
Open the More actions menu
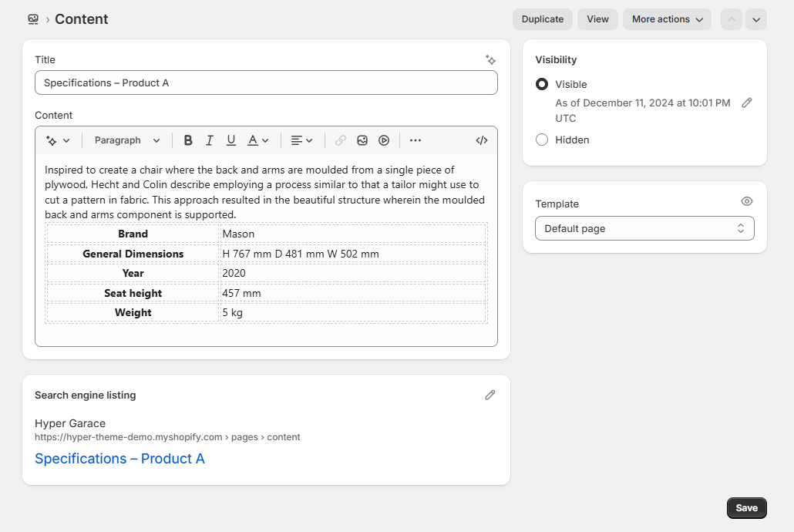pyautogui.click(x=667, y=19)
